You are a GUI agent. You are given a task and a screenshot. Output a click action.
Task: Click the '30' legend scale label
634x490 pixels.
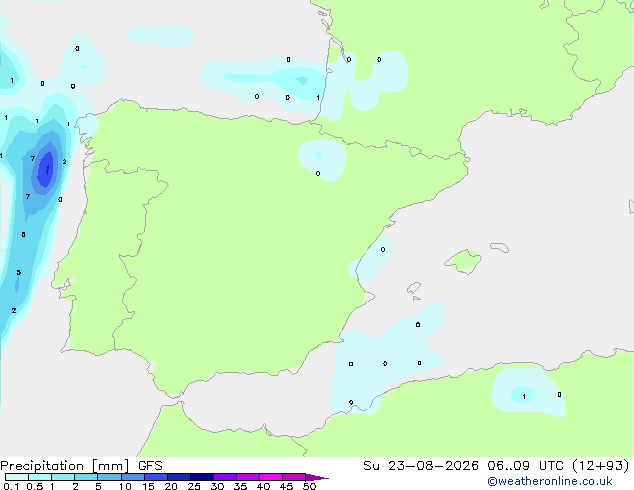(217, 486)
